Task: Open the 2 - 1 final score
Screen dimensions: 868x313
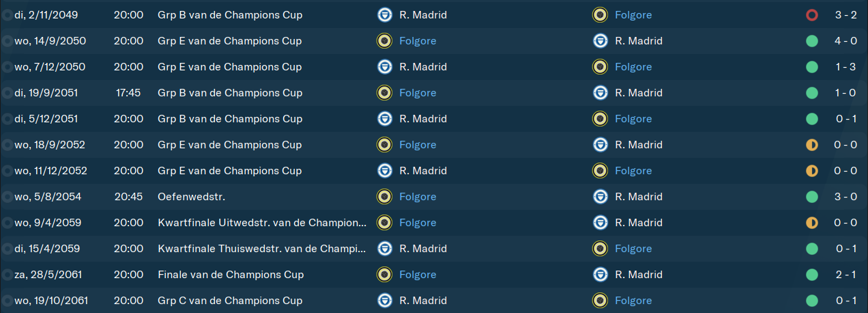Action: 845,275
